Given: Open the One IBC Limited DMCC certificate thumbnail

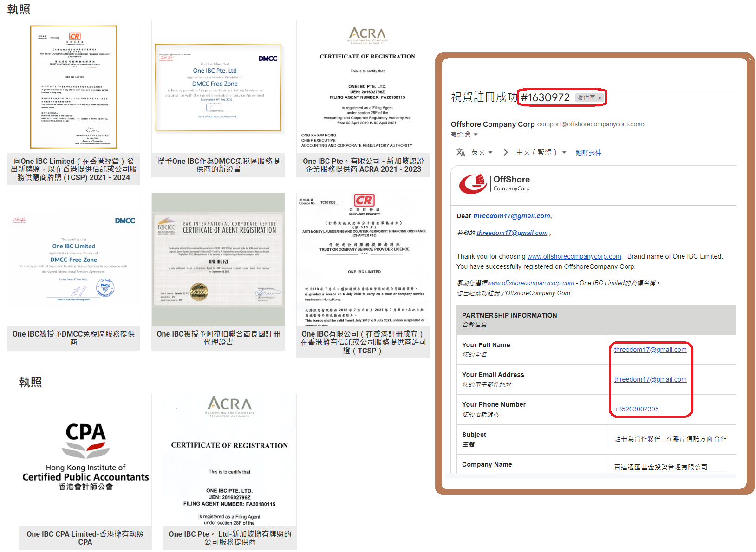Looking at the screenshot, I should pyautogui.click(x=73, y=260).
